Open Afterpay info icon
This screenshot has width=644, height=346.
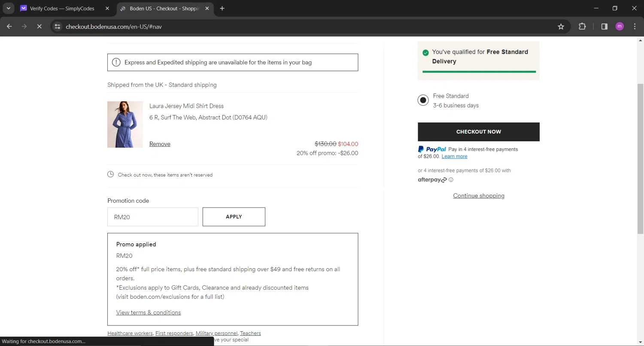click(x=451, y=180)
